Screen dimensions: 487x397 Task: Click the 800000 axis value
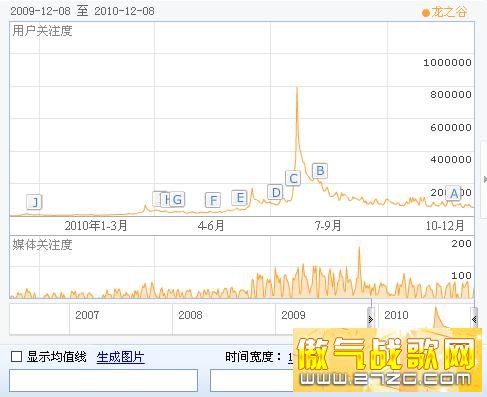click(x=451, y=94)
